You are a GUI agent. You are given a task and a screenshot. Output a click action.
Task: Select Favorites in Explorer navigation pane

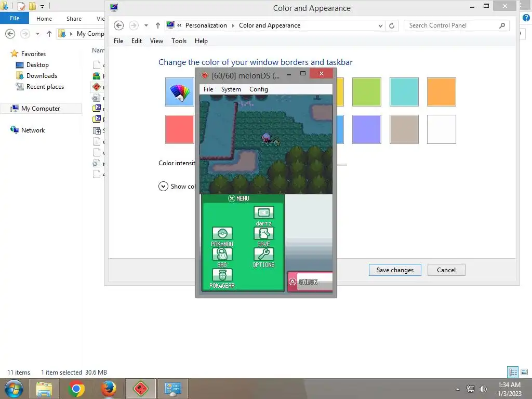click(x=33, y=54)
